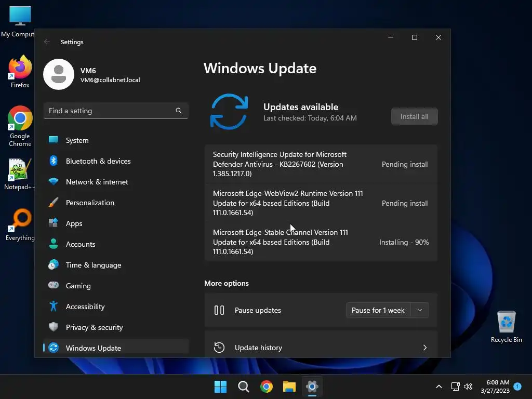Open File Explorer from the taskbar
The height and width of the screenshot is (399, 532).
pyautogui.click(x=289, y=387)
